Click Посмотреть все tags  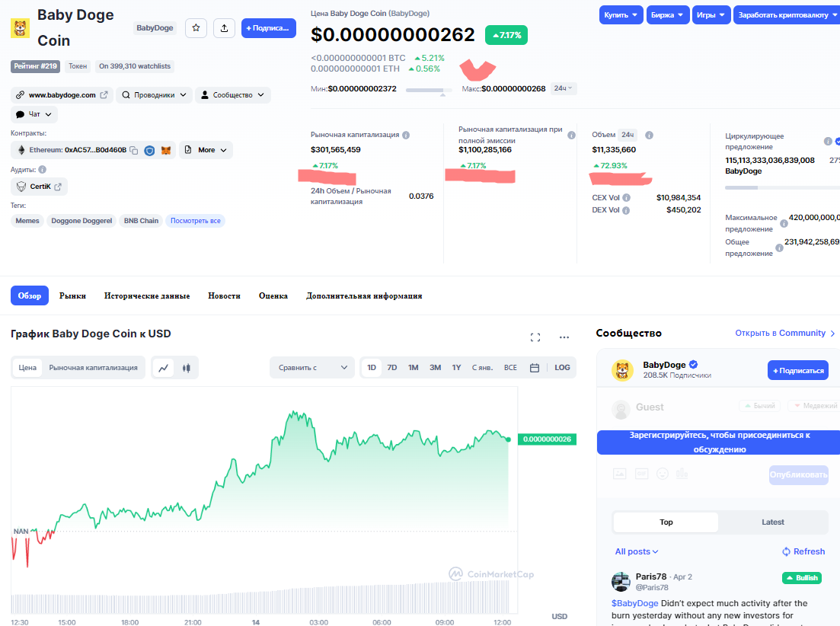point(196,221)
